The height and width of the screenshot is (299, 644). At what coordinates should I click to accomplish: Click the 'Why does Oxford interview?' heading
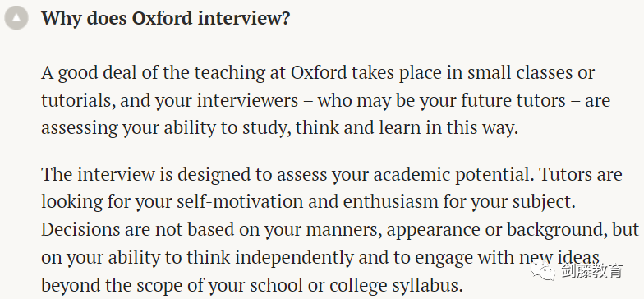[166, 18]
